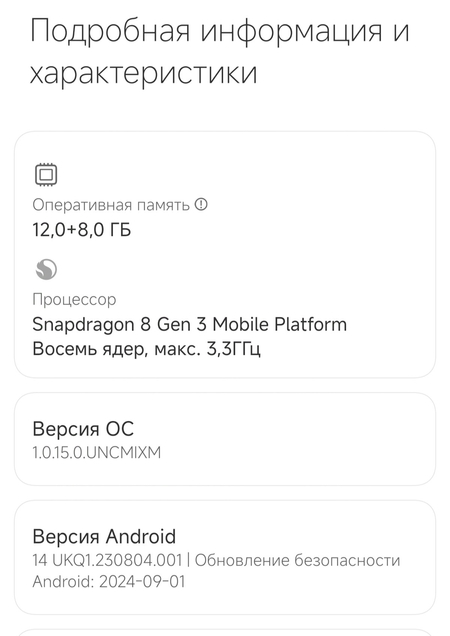The height and width of the screenshot is (636, 450).
Task: Tap the Оперативная память label
Action: (111, 205)
